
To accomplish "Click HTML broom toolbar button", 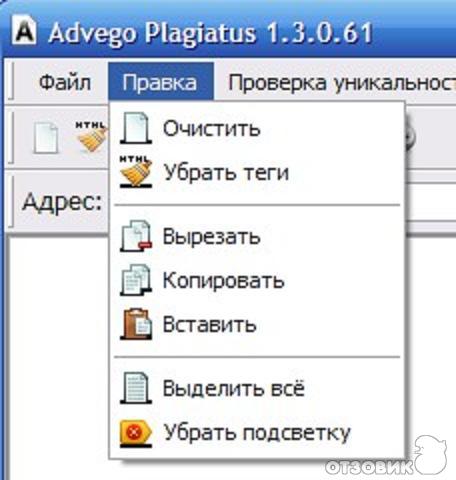I will point(91,137).
